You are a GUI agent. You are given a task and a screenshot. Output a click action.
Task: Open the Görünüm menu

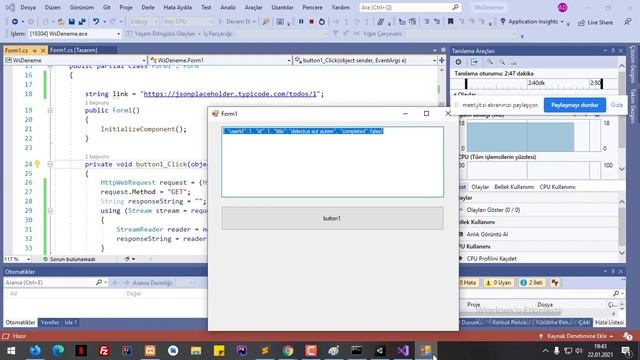pos(82,7)
